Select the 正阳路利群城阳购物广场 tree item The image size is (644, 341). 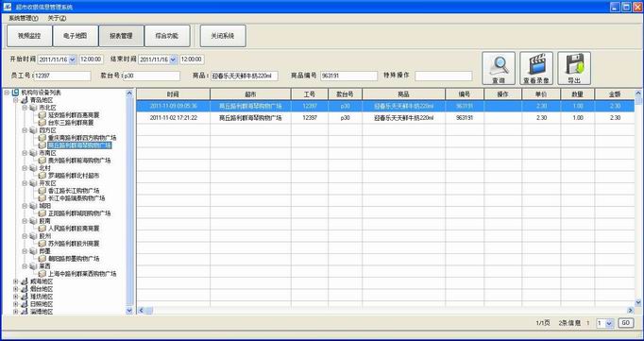79,213
